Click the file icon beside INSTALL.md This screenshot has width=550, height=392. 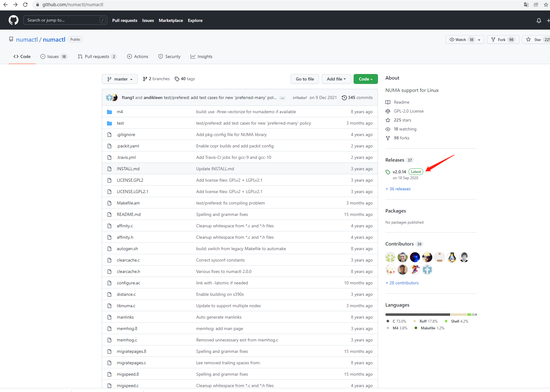pos(109,169)
